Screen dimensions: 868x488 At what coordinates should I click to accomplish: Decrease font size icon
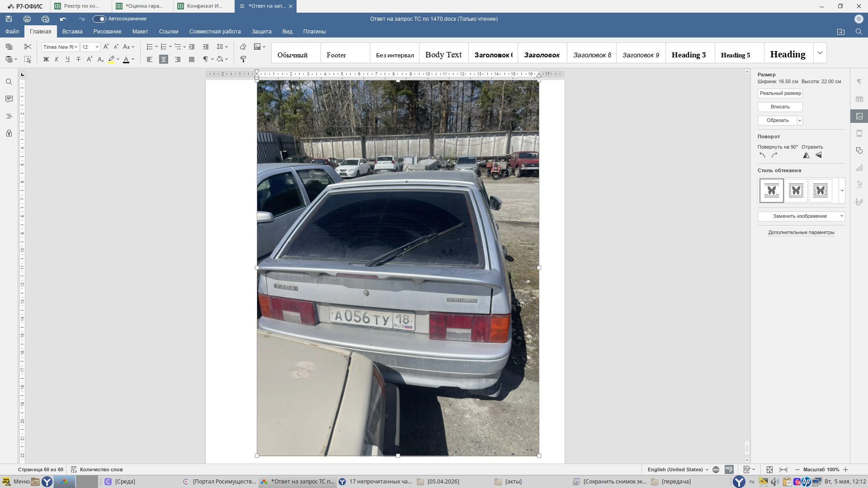(x=116, y=47)
